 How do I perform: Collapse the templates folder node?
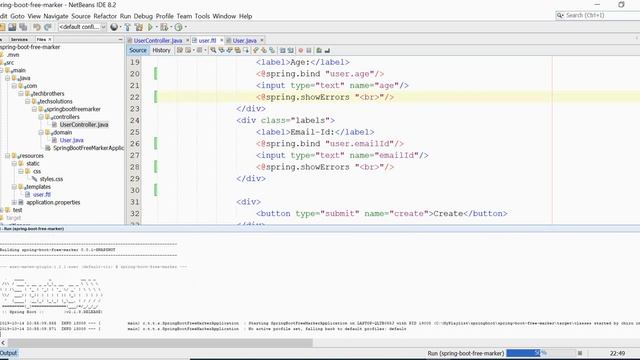[14, 187]
